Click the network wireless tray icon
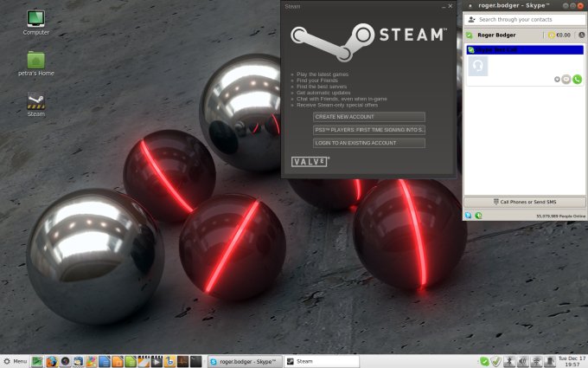588x368 pixels. point(536,361)
